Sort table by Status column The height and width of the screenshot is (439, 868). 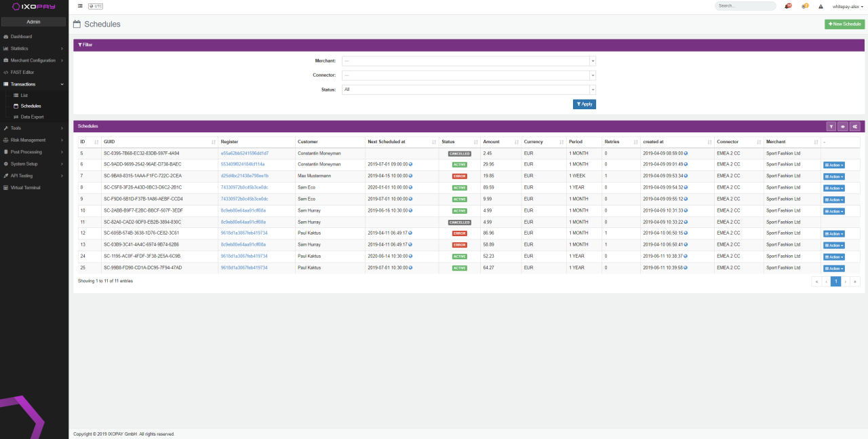click(459, 142)
